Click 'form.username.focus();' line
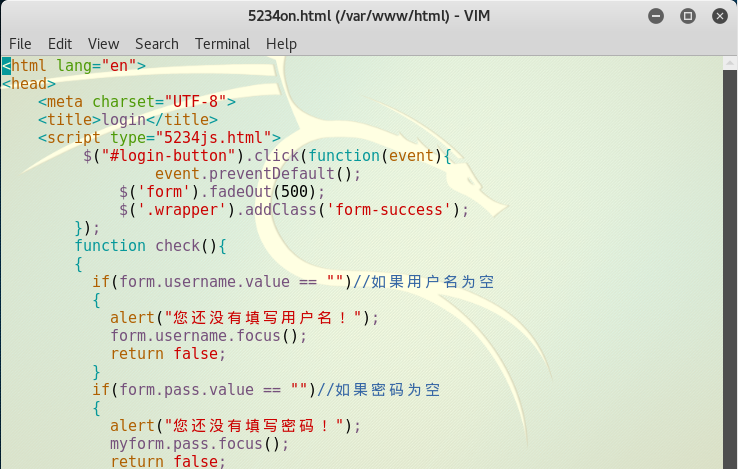739x469 pixels. 209,336
